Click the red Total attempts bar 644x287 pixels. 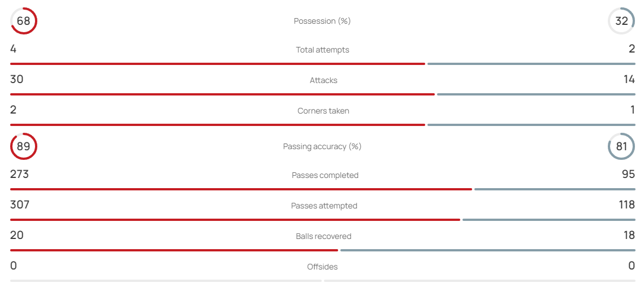[217, 64]
